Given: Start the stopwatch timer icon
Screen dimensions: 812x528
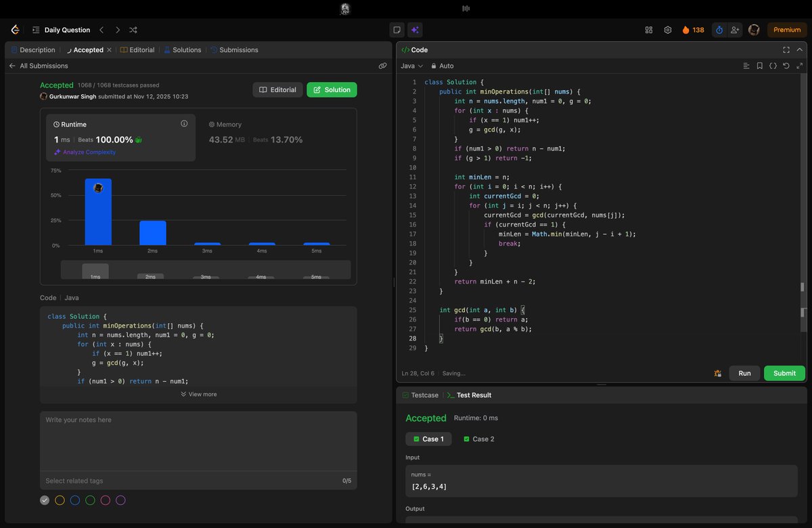Looking at the screenshot, I should point(719,30).
